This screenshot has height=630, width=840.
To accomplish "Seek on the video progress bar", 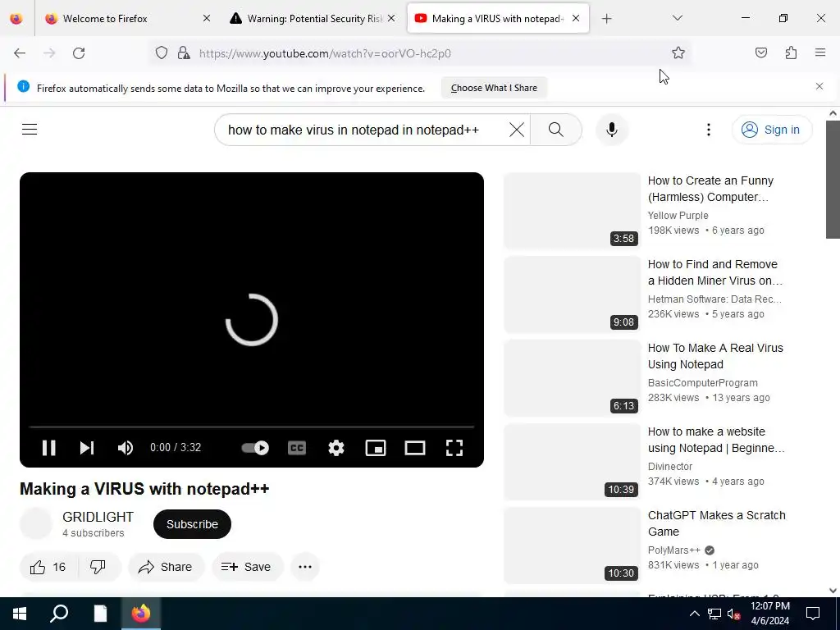I will tap(252, 427).
